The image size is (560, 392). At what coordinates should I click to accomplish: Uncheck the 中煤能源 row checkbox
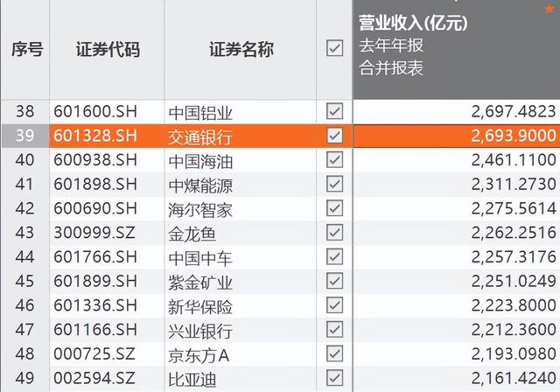pyautogui.click(x=334, y=184)
